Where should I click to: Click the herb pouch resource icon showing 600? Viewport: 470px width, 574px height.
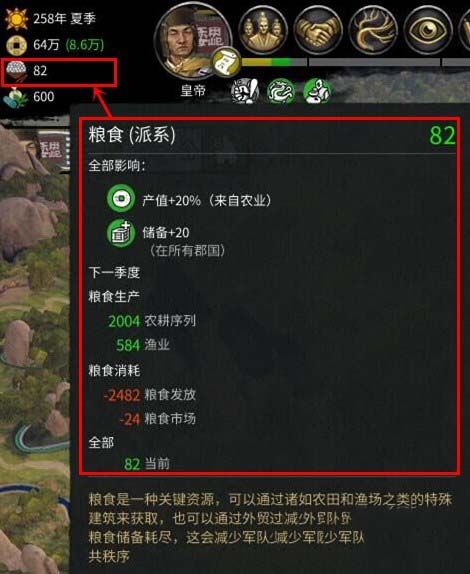tap(16, 97)
